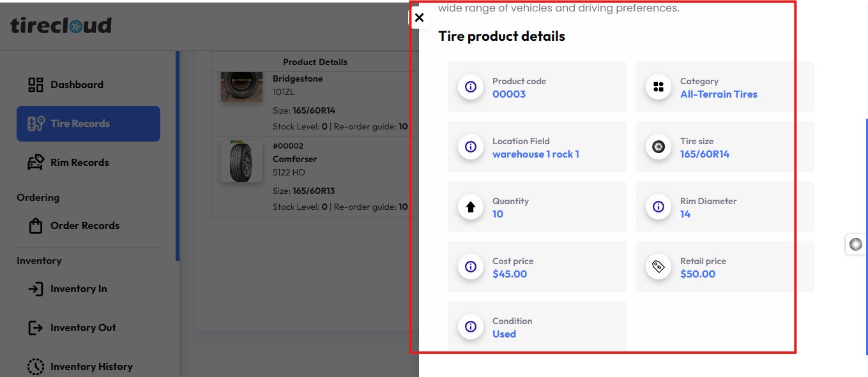Click the Tire size wheel icon
The image size is (868, 377).
coord(659,147)
